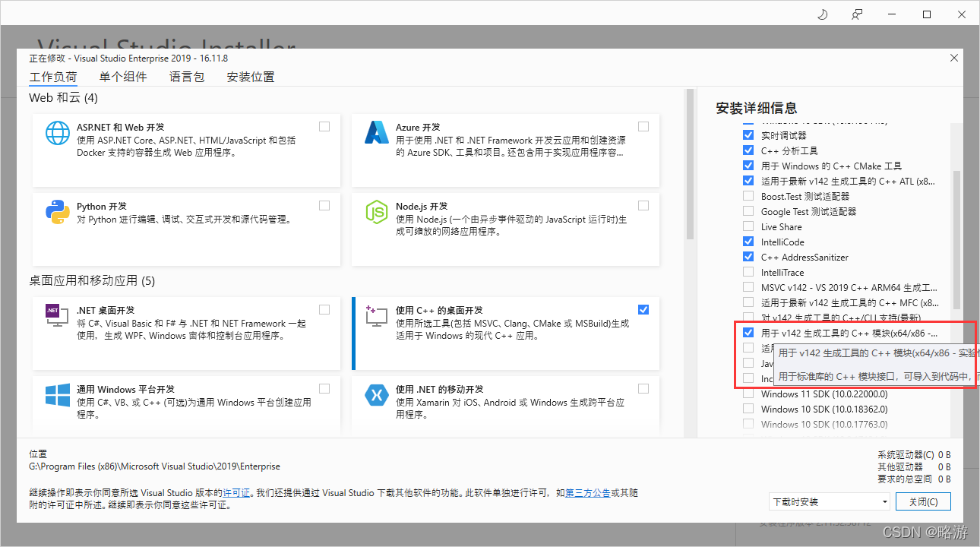The height and width of the screenshot is (547, 980).
Task: Click the C++ desktop development icon
Action: [x=377, y=316]
